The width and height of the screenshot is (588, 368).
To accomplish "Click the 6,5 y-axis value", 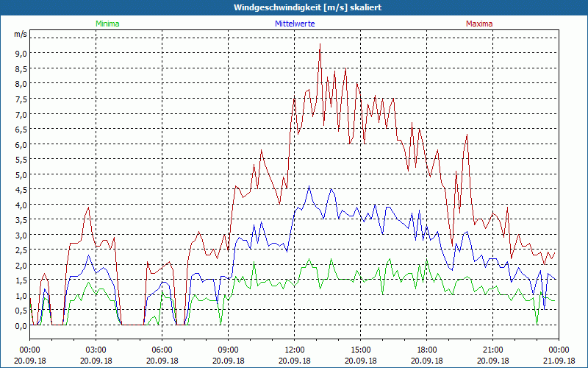I will 21,130.
